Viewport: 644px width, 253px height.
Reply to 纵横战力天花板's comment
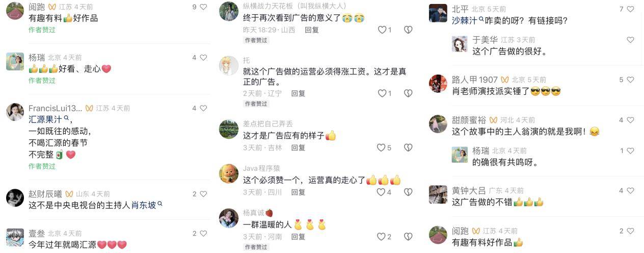(312, 30)
